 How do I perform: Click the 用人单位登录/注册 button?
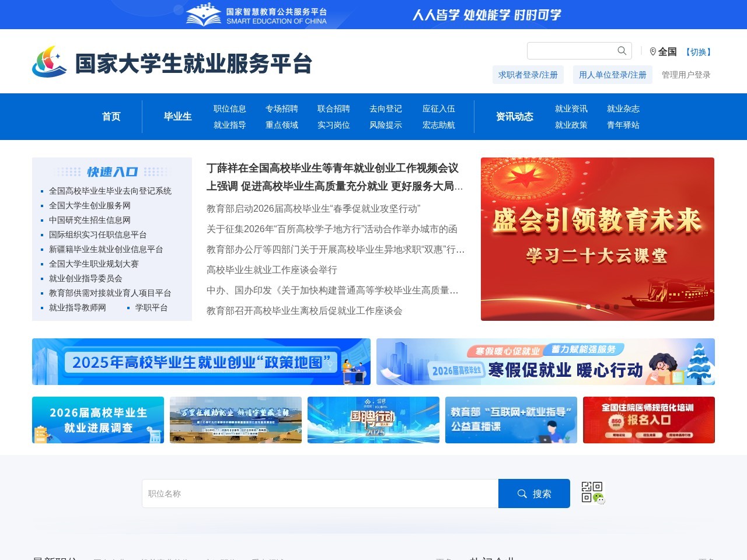pos(612,75)
